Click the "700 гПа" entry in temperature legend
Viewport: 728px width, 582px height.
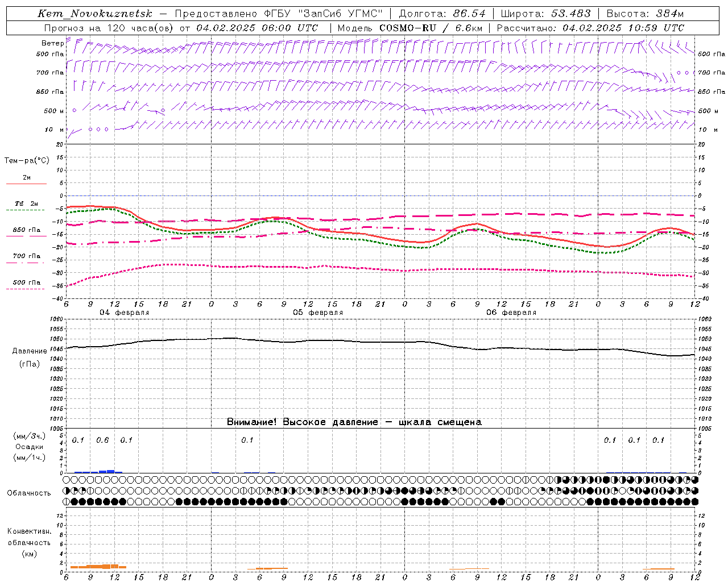[27, 256]
